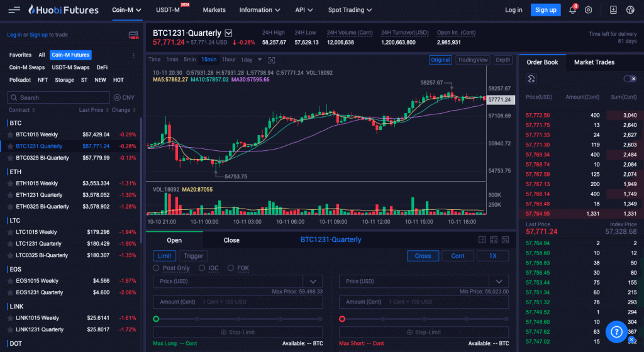Select the FOK radio option

[230, 268]
